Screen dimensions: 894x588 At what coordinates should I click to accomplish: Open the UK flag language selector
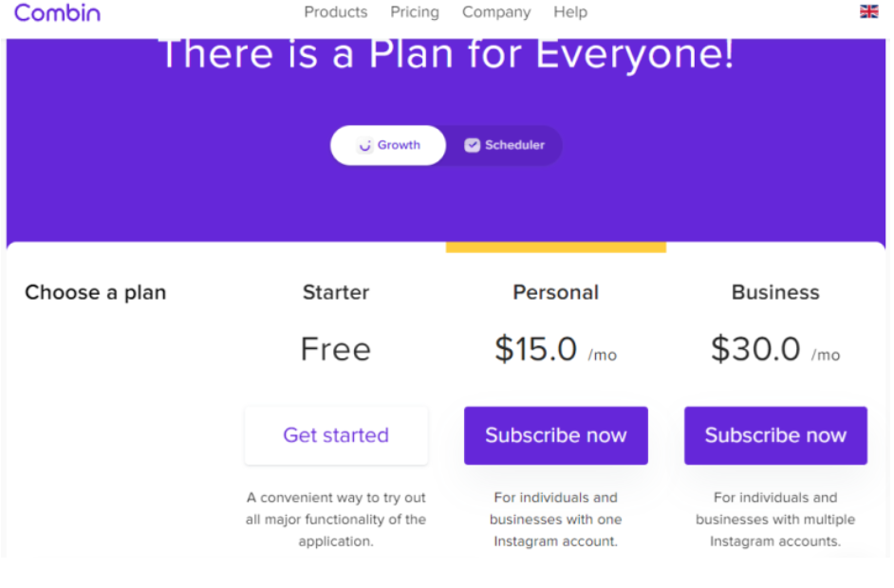868,11
